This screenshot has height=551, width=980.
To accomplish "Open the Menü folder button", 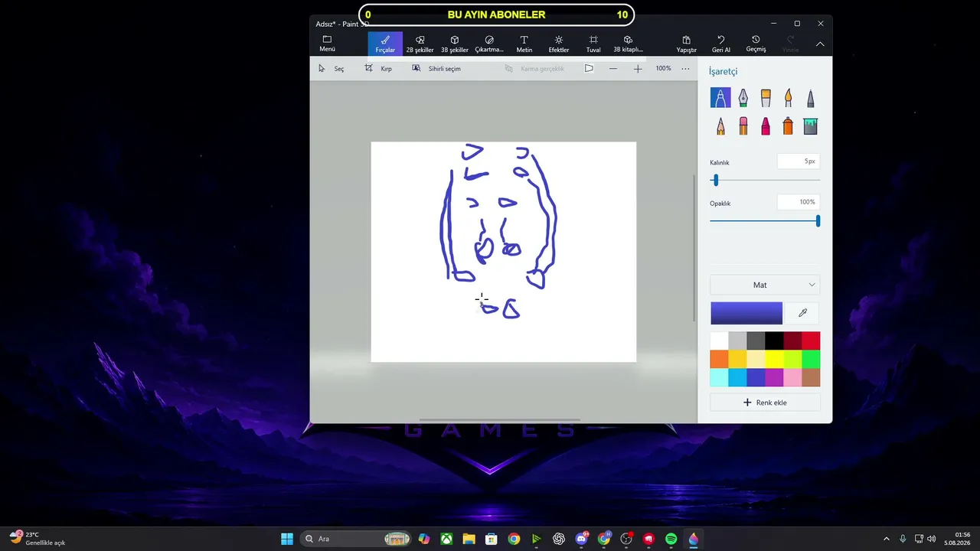I will point(327,44).
